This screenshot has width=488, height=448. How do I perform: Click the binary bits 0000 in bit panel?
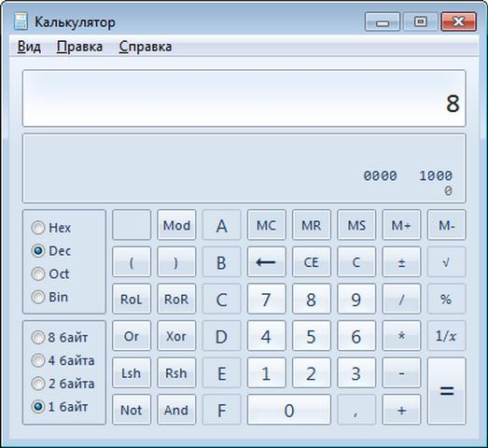pyautogui.click(x=380, y=175)
